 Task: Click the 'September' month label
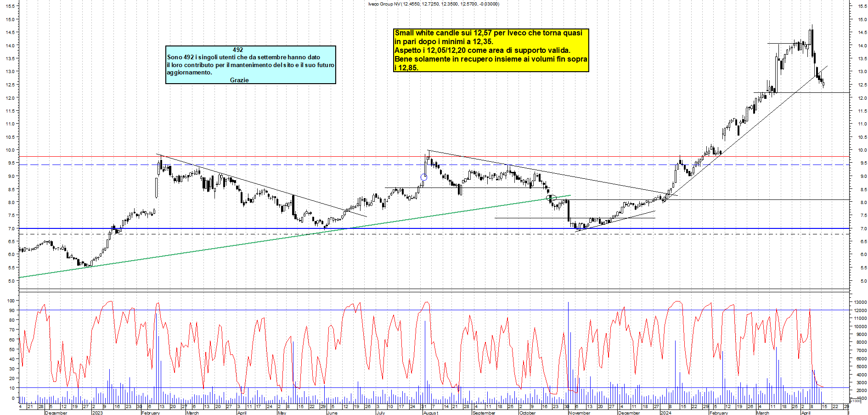coord(484,413)
